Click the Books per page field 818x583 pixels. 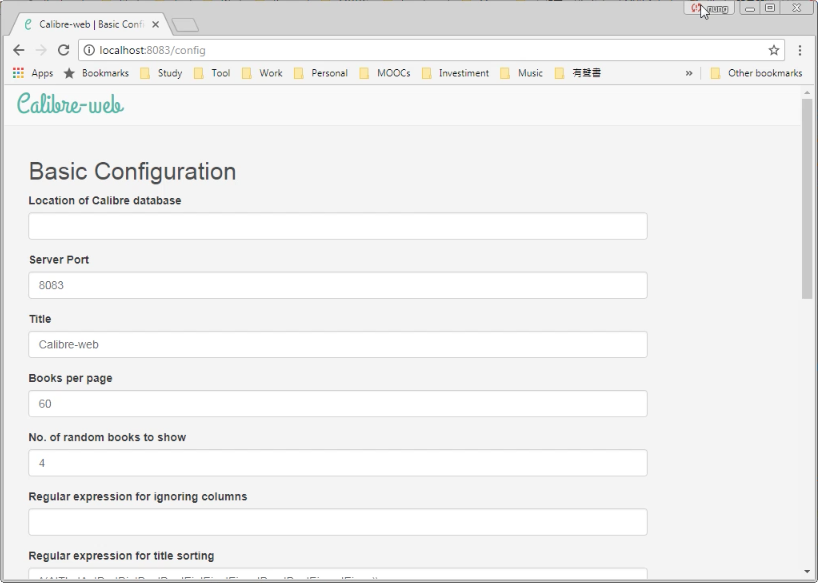tap(338, 404)
